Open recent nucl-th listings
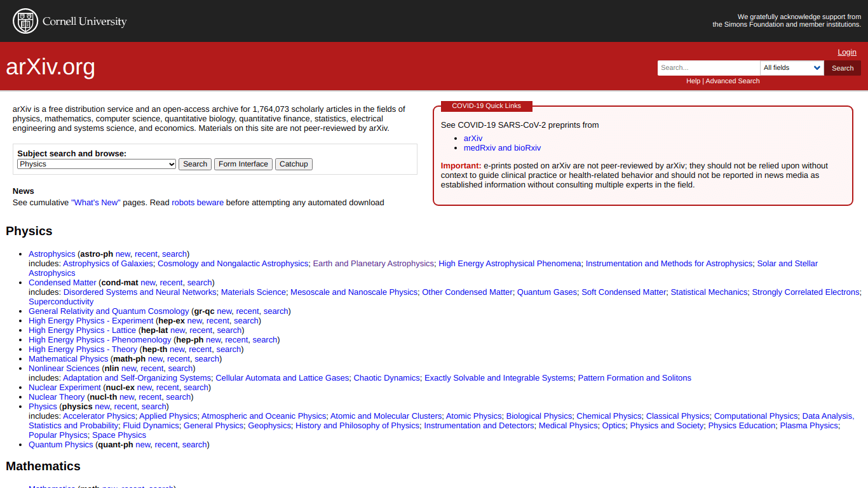Viewport: 868px width, 488px height. point(151,397)
